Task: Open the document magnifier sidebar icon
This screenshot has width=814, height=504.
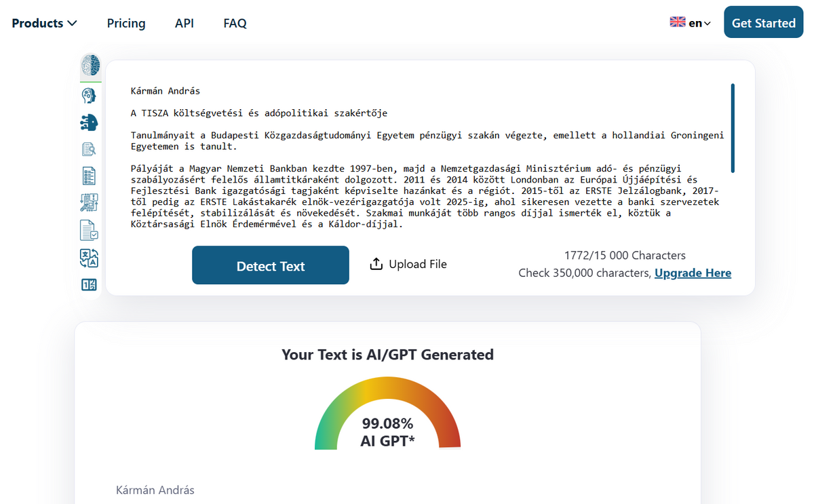Action: (x=89, y=149)
